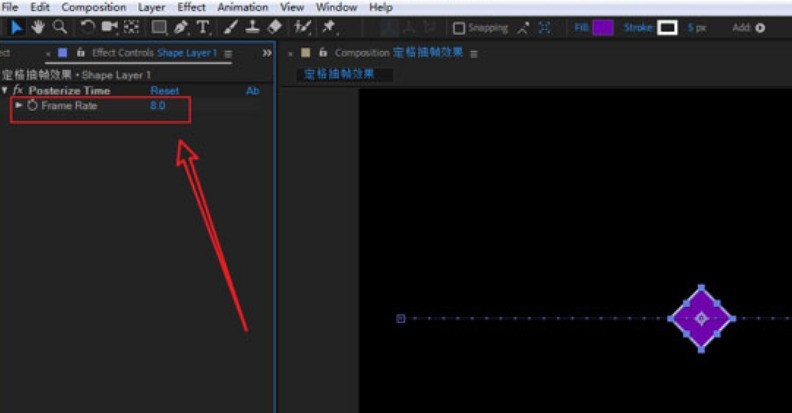Screen dimensions: 792x413
Task: Open the Effect Controls panel menu
Action: click(228, 54)
